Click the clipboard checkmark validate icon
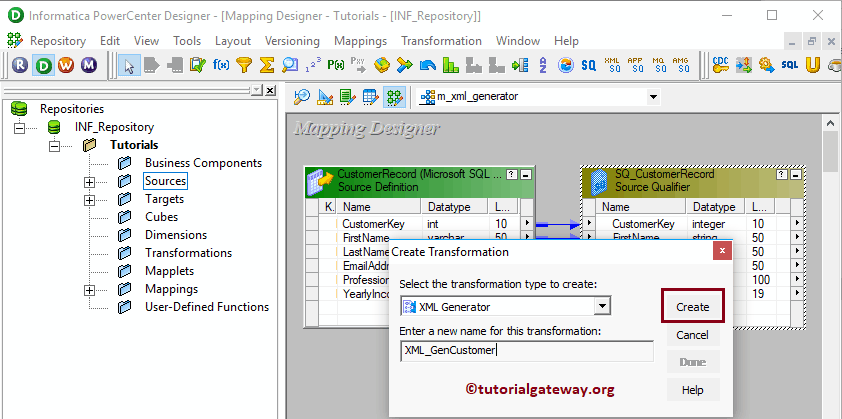The image size is (842, 419). (x=198, y=66)
